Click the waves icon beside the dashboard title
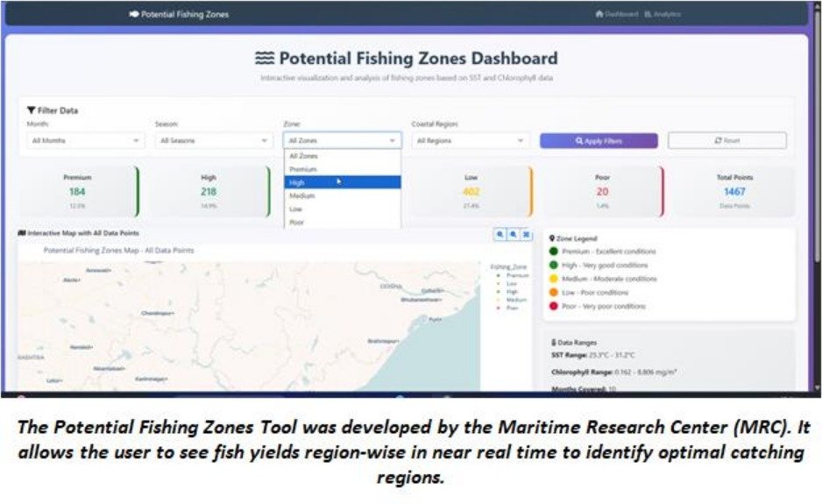 (x=265, y=58)
